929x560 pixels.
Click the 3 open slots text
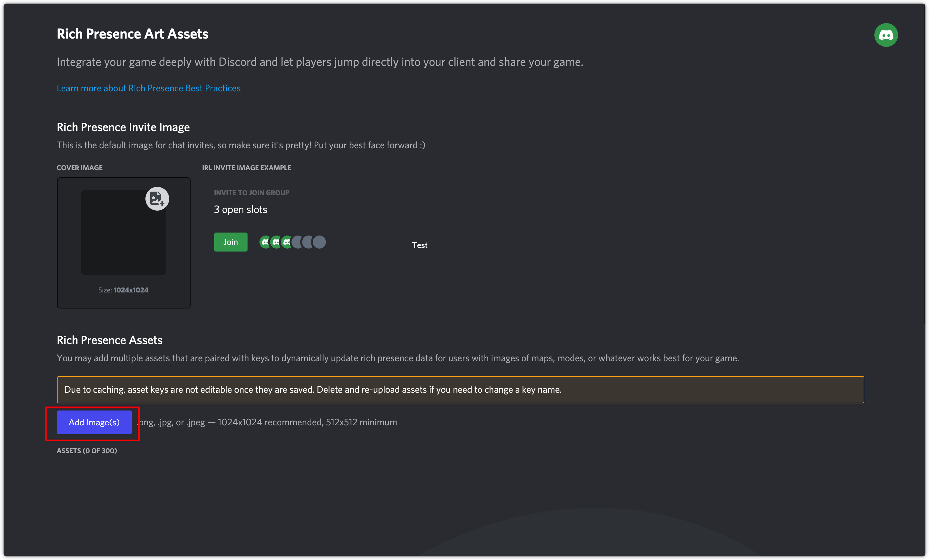tap(240, 209)
